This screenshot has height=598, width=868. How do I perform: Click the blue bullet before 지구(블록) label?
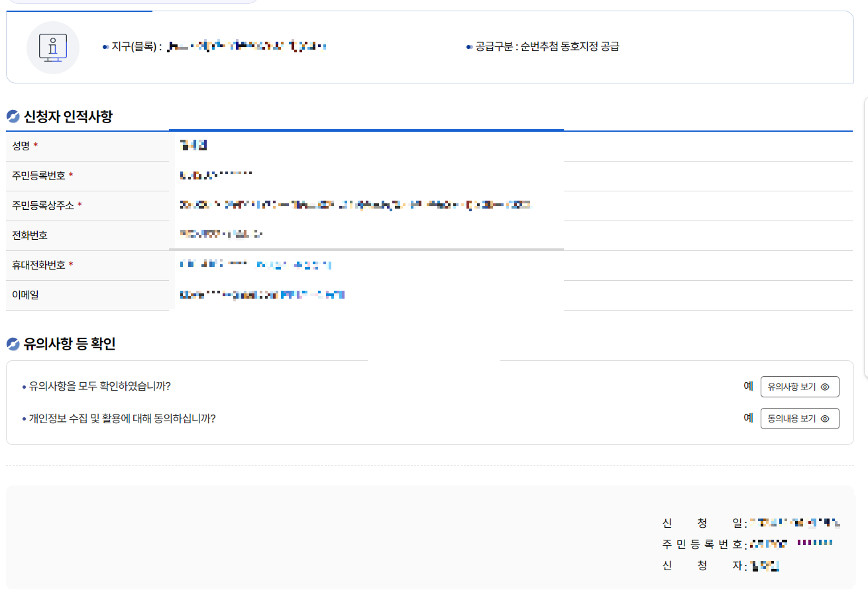pos(105,46)
